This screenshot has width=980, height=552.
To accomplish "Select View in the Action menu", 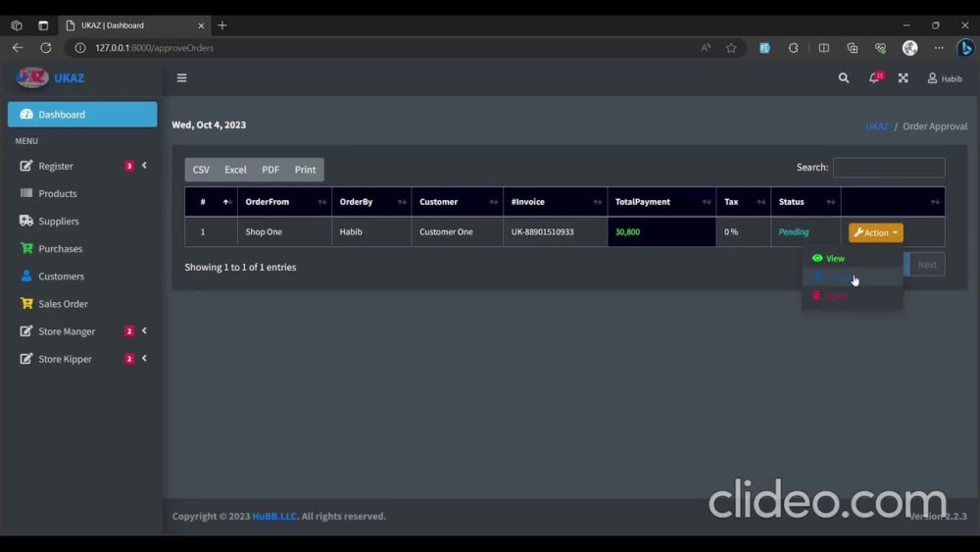I will tap(853, 258).
